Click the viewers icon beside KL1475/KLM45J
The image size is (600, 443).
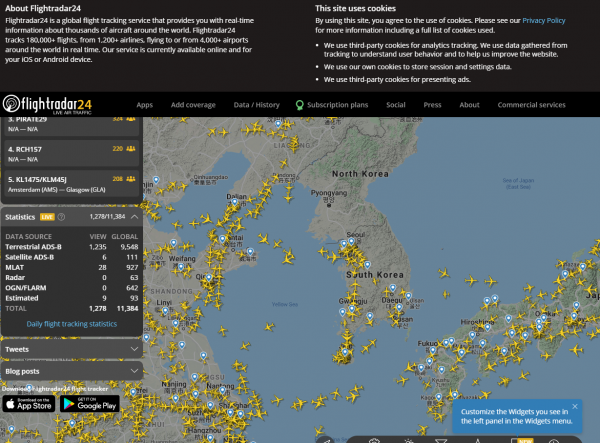[x=131, y=179]
